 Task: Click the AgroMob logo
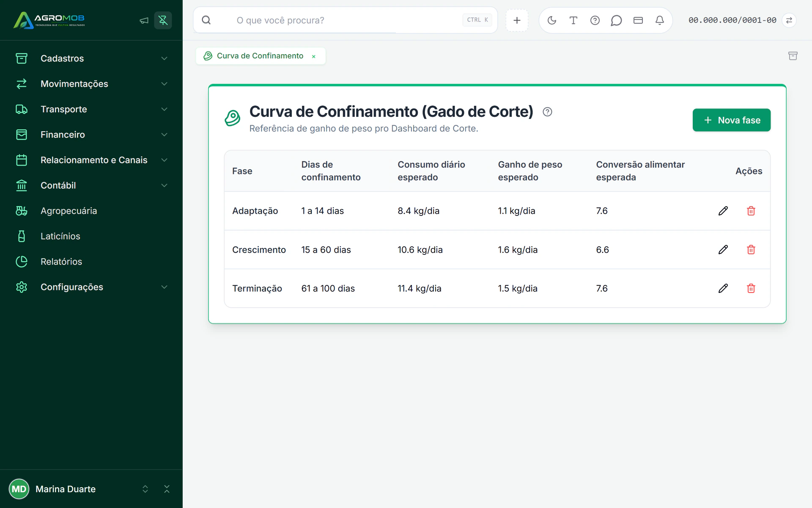coord(49,20)
